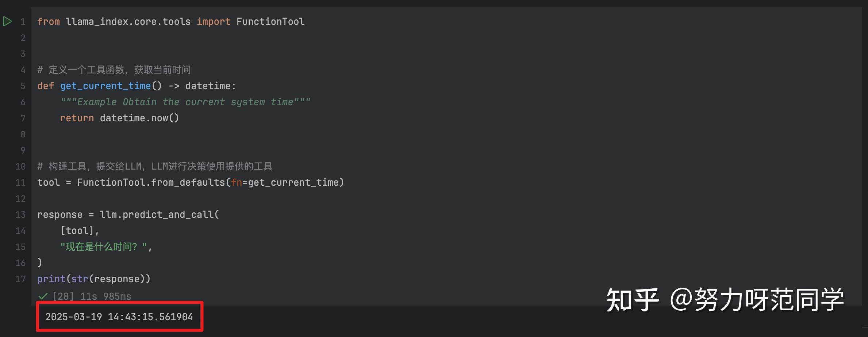Click FunctionTool in the import statement

[x=270, y=22]
